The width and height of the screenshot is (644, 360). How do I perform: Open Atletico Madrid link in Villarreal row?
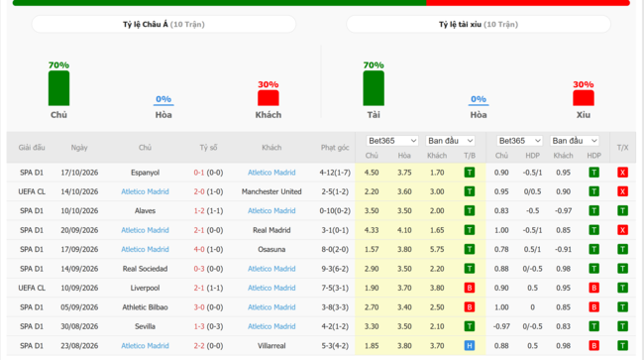click(x=145, y=345)
